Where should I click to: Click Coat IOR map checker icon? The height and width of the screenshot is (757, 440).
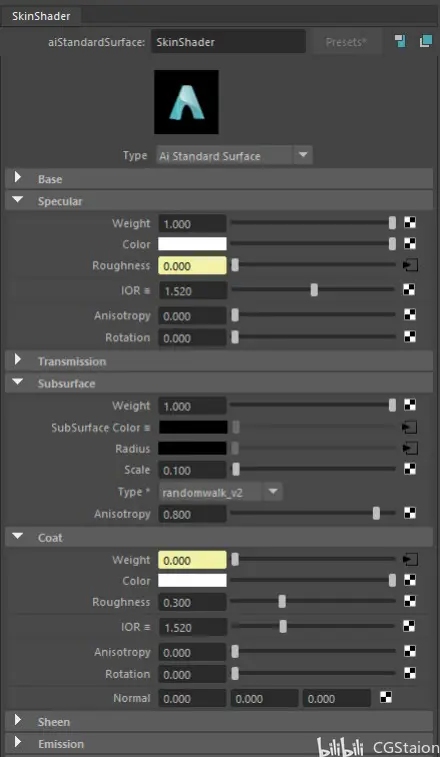(410, 626)
